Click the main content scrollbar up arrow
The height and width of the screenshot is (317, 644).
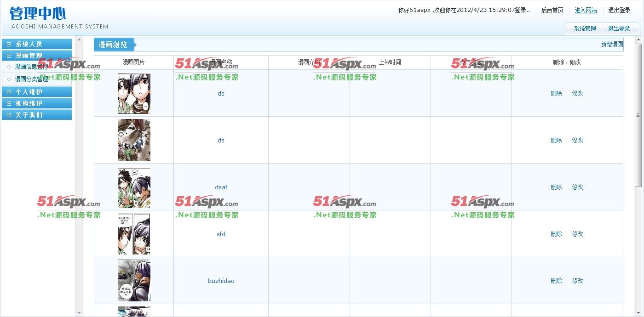638,40
